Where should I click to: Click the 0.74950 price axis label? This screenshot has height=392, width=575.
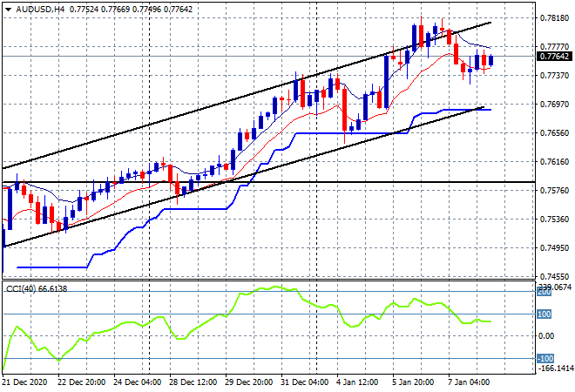point(554,248)
